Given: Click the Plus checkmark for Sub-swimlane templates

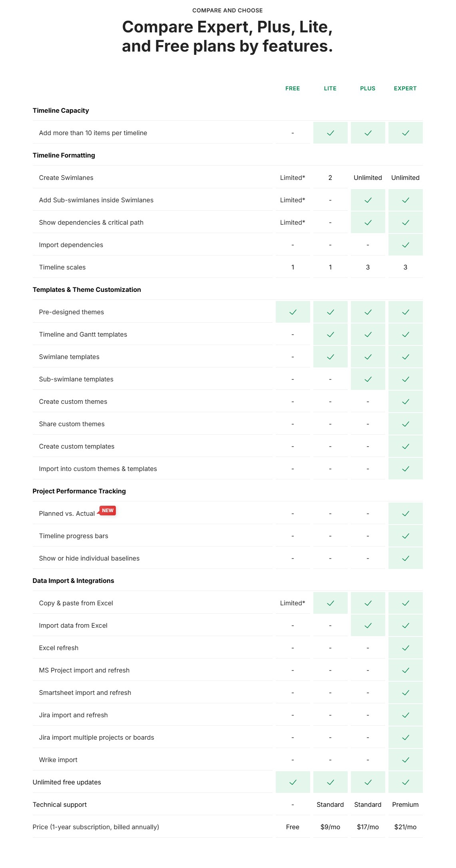Looking at the screenshot, I should click(x=368, y=379).
